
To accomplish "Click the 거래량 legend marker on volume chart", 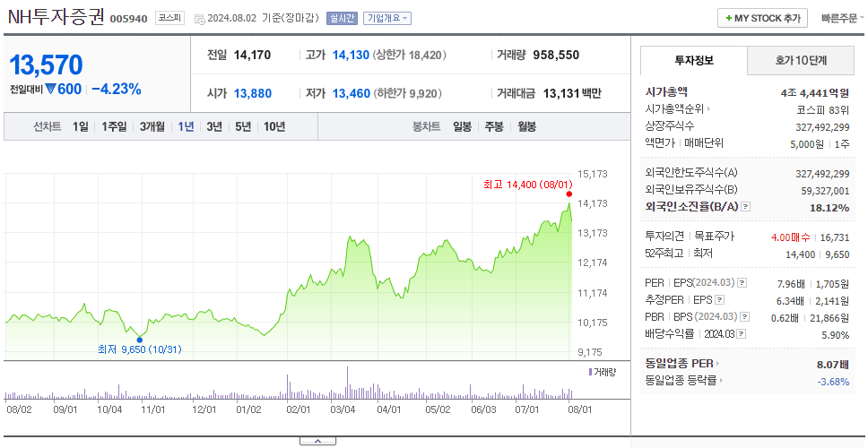I will tap(591, 372).
